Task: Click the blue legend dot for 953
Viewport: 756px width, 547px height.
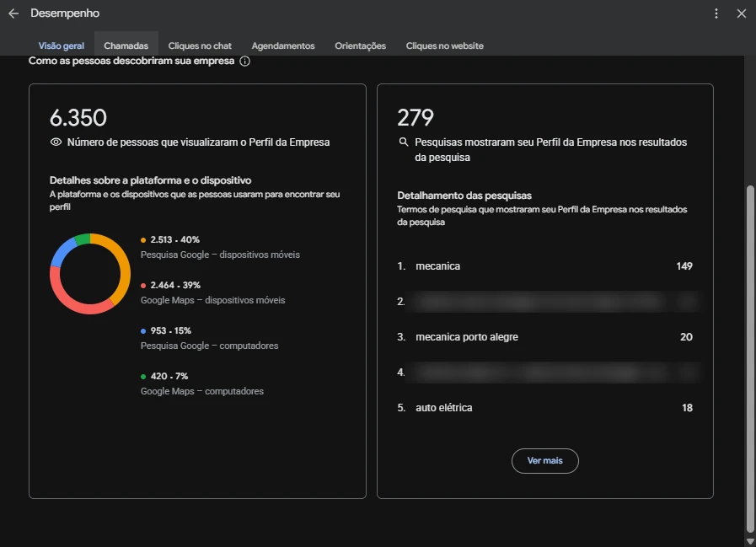Action: pos(143,331)
